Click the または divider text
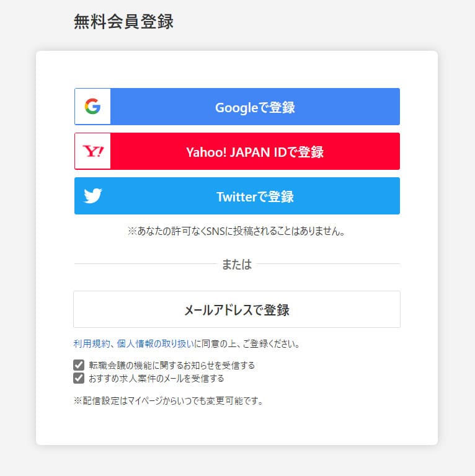The height and width of the screenshot is (476, 475). 237,264
